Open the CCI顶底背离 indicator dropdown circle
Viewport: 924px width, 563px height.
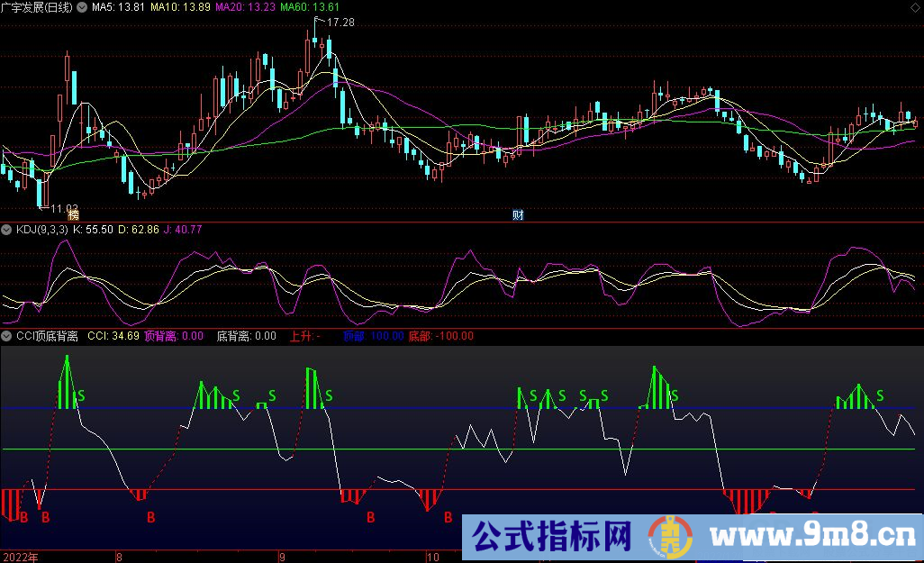pos(6,337)
